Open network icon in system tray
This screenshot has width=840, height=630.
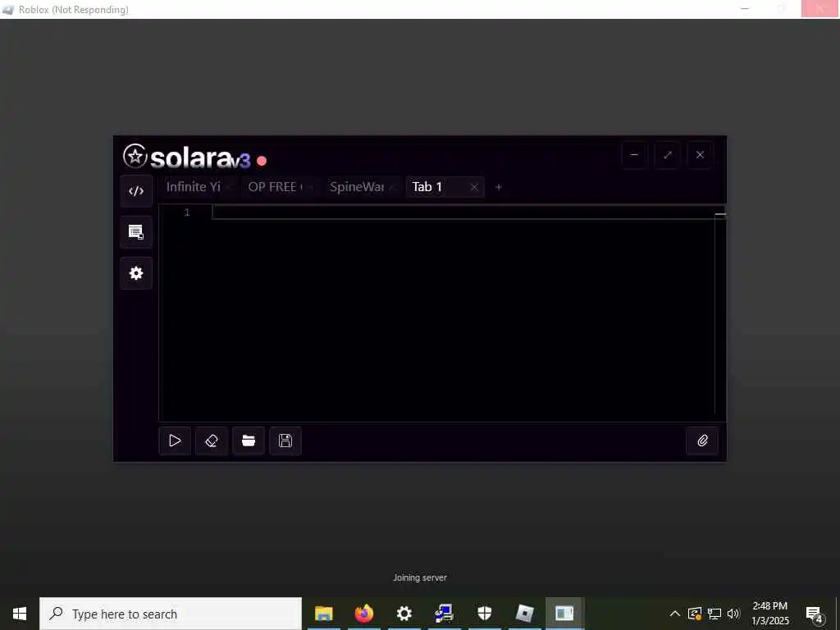point(714,614)
